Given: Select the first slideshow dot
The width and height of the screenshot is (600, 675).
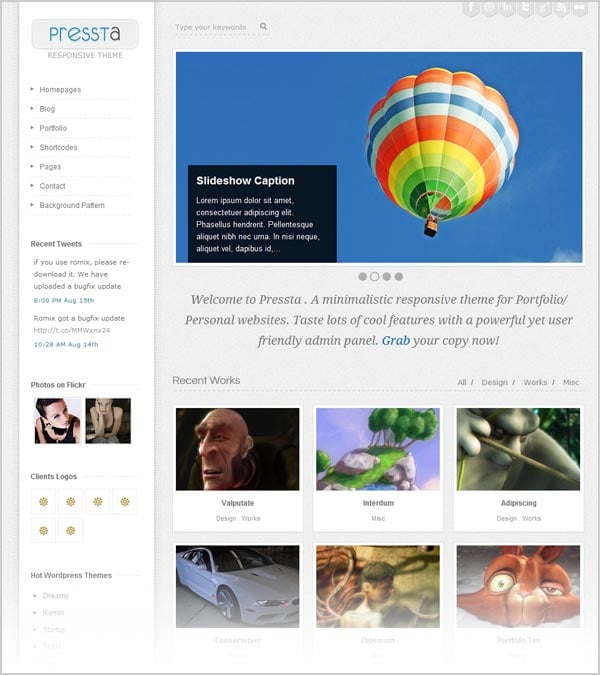Looking at the screenshot, I should click(363, 276).
